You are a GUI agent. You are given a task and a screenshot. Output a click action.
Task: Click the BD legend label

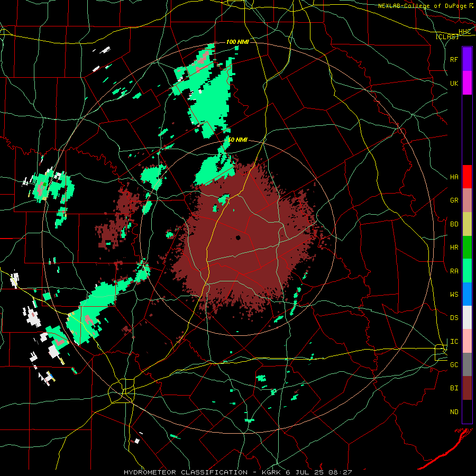point(454,224)
